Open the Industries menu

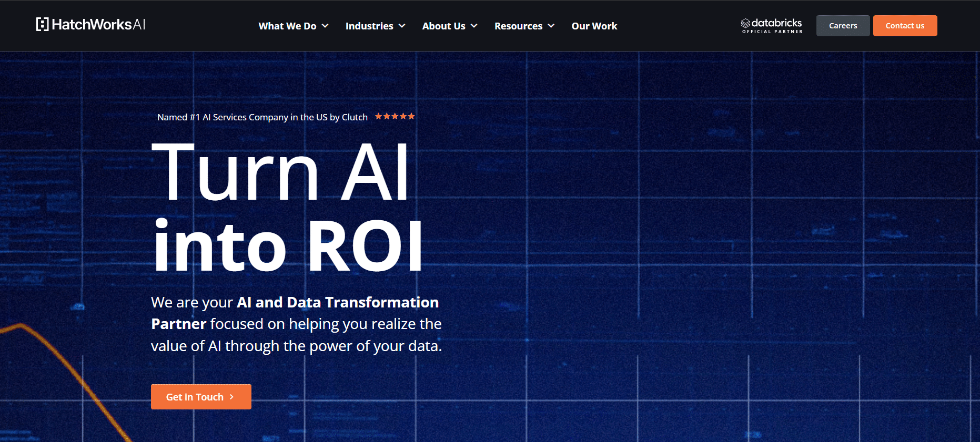tap(369, 26)
